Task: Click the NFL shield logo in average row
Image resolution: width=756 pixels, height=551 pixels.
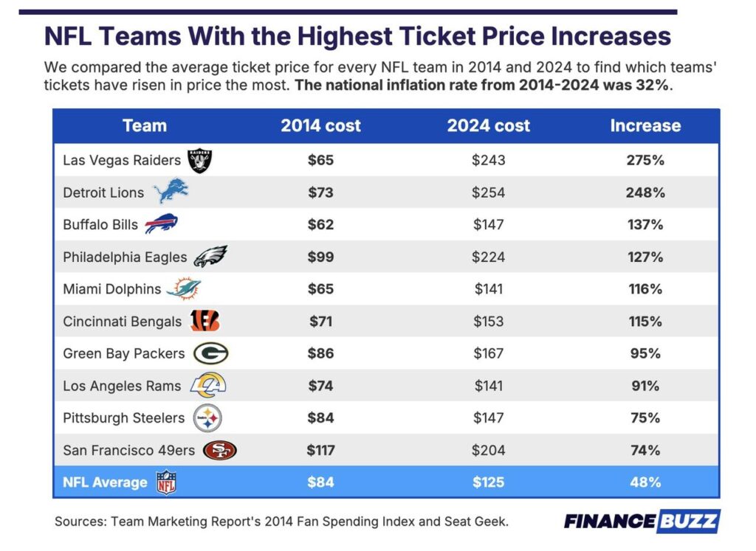Action: (166, 482)
